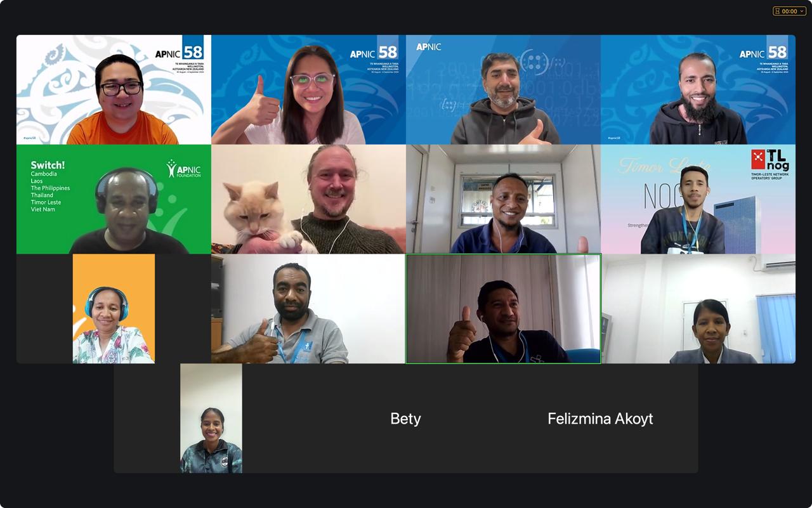Select the Bety participant tile

click(x=405, y=418)
